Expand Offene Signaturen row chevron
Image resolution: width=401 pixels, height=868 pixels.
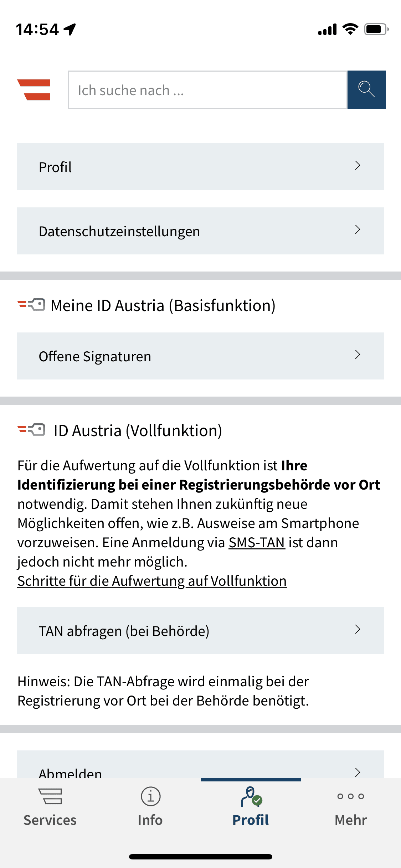[358, 355]
